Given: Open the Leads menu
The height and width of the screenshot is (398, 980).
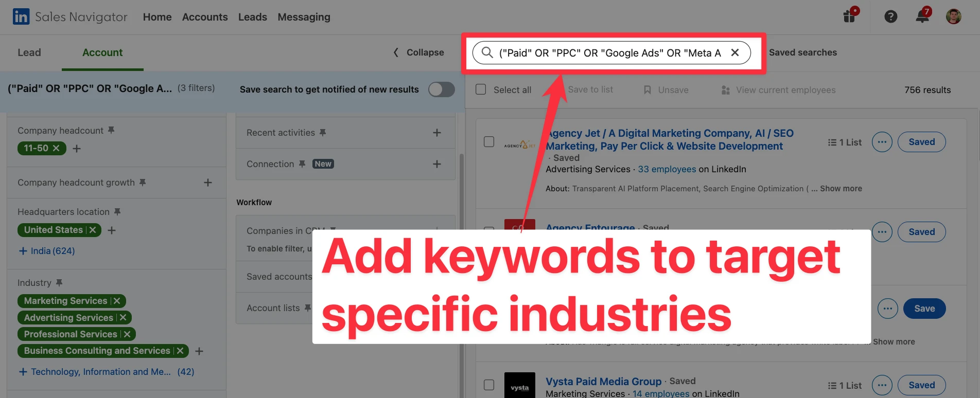Looking at the screenshot, I should (x=253, y=17).
